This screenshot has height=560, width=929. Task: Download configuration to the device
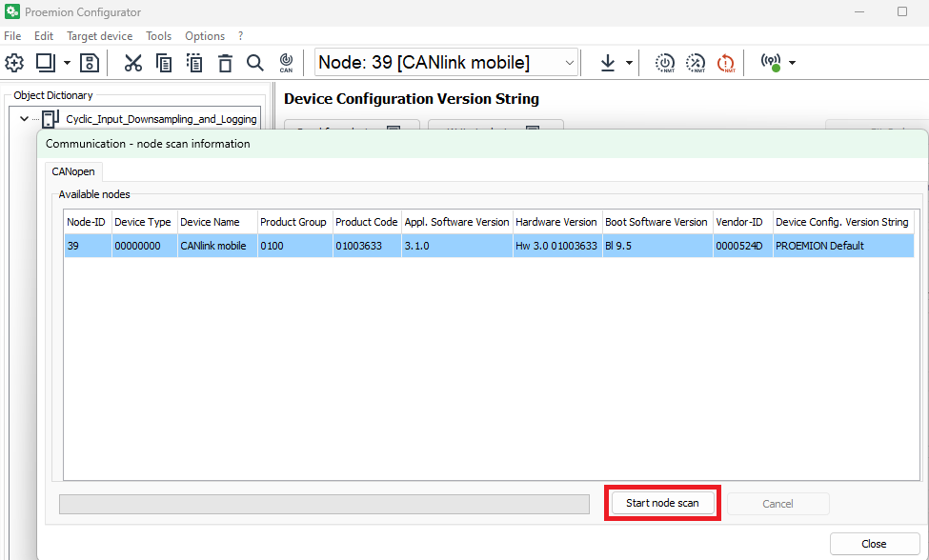point(607,63)
